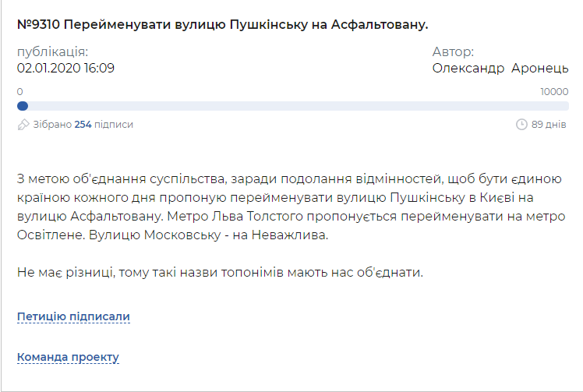Click the Автор: label
Image resolution: width=583 pixels, height=392 pixels.
[454, 51]
